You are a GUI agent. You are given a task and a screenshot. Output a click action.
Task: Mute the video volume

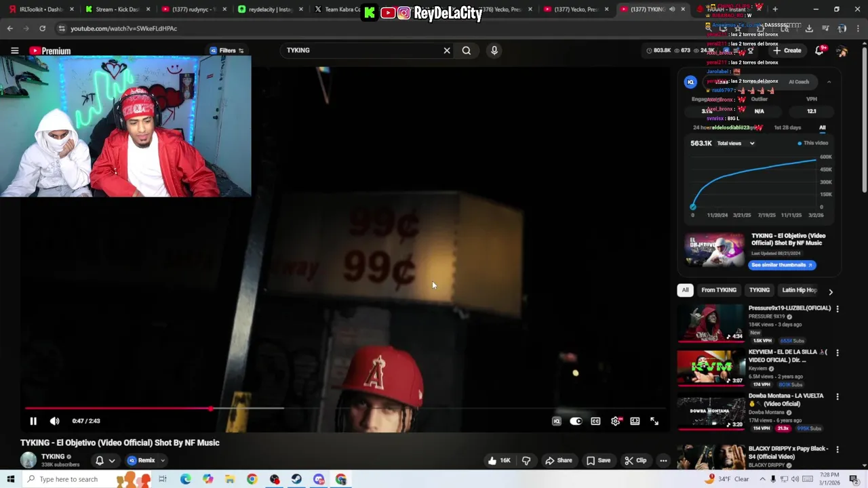(x=55, y=421)
